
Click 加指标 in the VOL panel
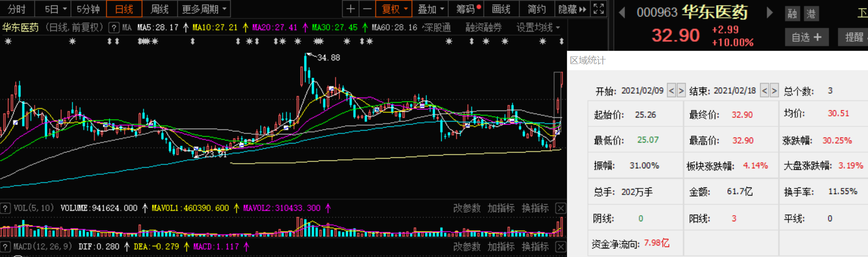coord(501,208)
